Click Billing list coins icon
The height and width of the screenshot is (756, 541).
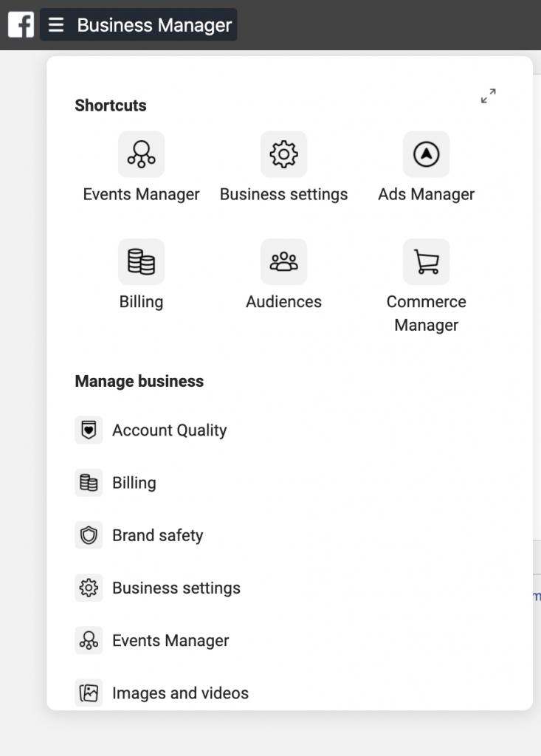89,483
